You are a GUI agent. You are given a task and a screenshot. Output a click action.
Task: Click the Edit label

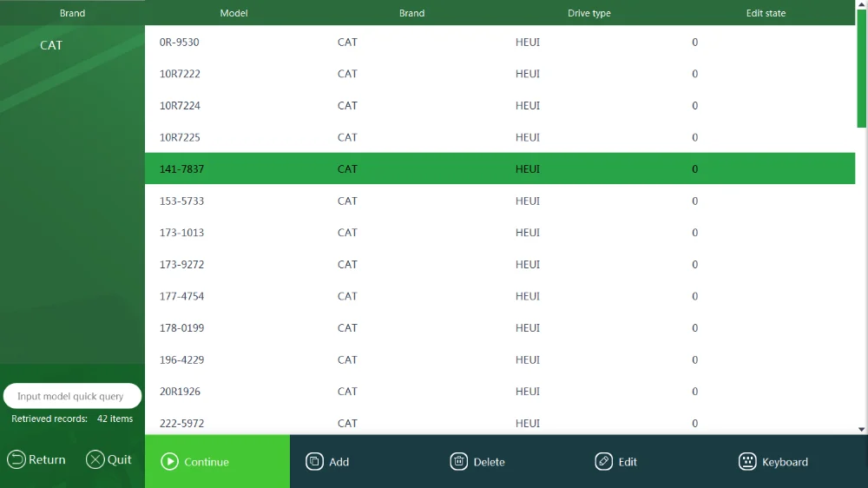point(628,462)
